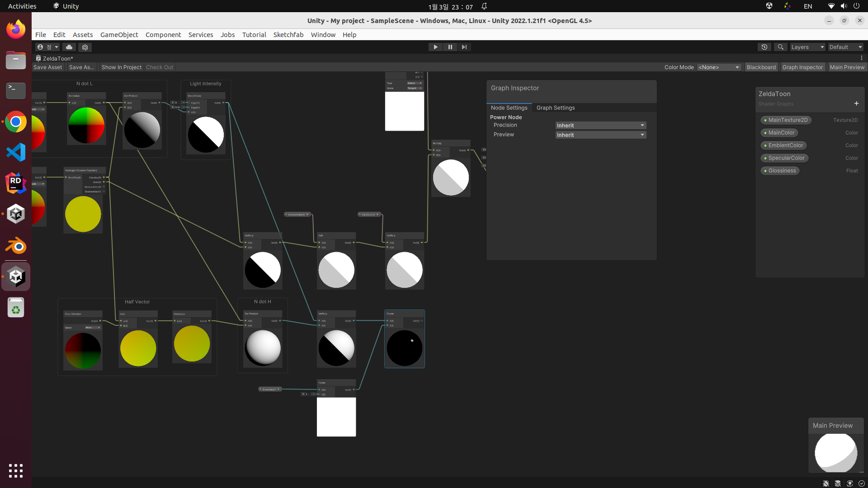
Task: Open Blender from the dock
Action: 16,246
